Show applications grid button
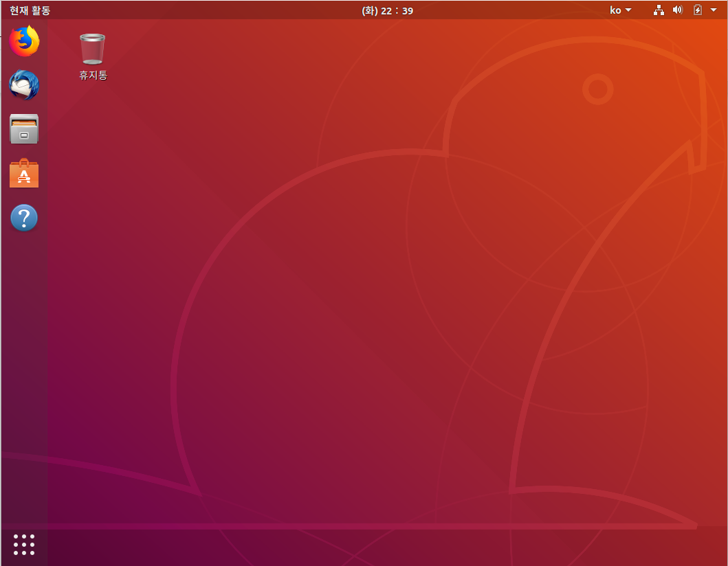This screenshot has height=566, width=728. point(24,544)
